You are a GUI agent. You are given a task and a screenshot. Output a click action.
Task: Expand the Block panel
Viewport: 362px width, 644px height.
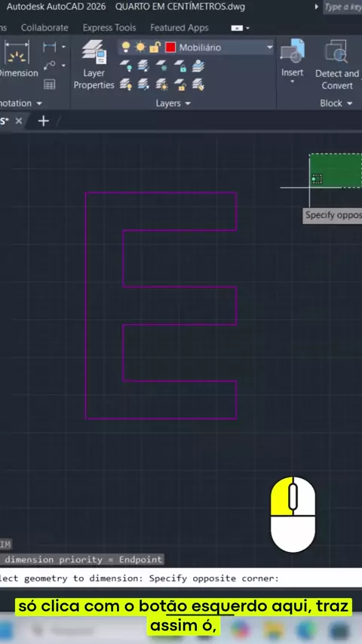tap(336, 103)
